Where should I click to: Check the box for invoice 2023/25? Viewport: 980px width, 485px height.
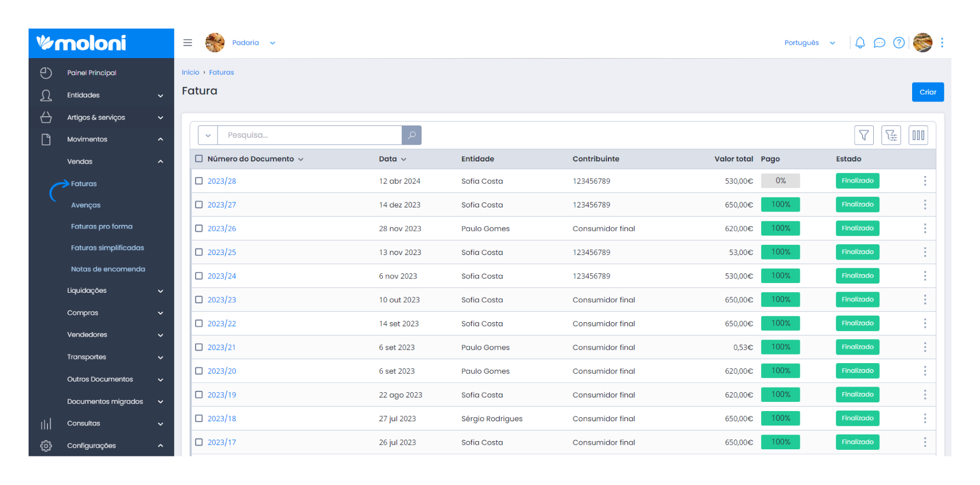(x=199, y=252)
